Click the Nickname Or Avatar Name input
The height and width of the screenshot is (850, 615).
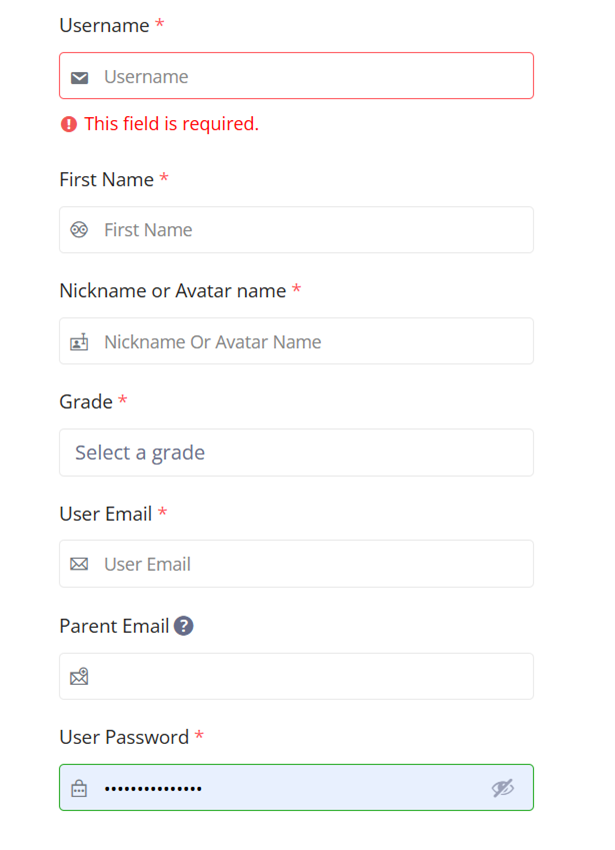click(x=310, y=342)
